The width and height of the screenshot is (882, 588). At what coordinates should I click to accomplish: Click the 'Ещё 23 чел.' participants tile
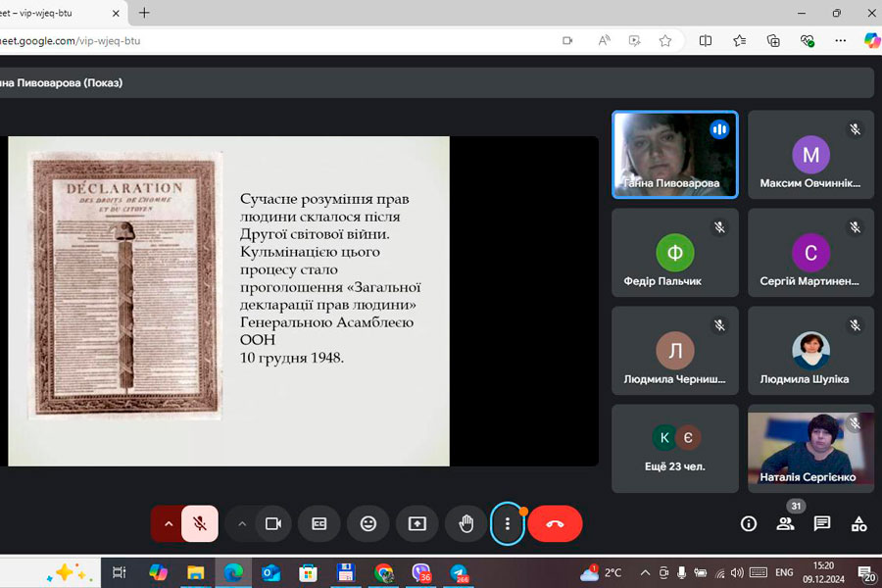675,448
